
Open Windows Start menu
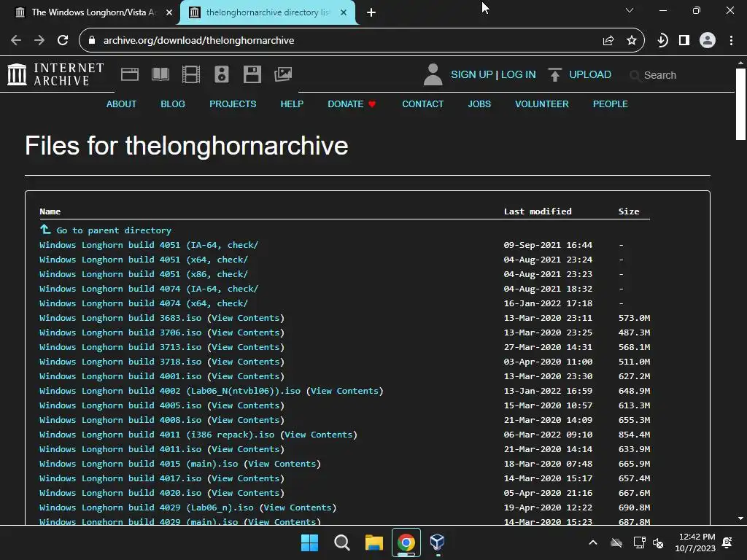pyautogui.click(x=309, y=542)
